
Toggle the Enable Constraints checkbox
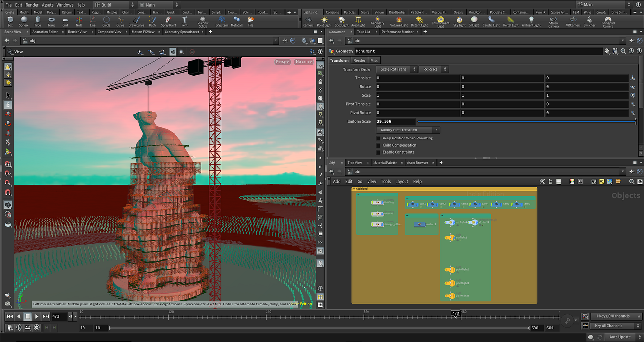coord(378,152)
